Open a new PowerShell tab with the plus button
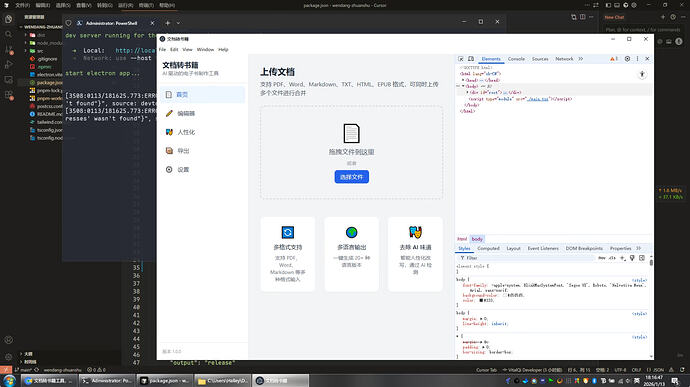Image resolution: width=690 pixels, height=387 pixels. (x=168, y=23)
